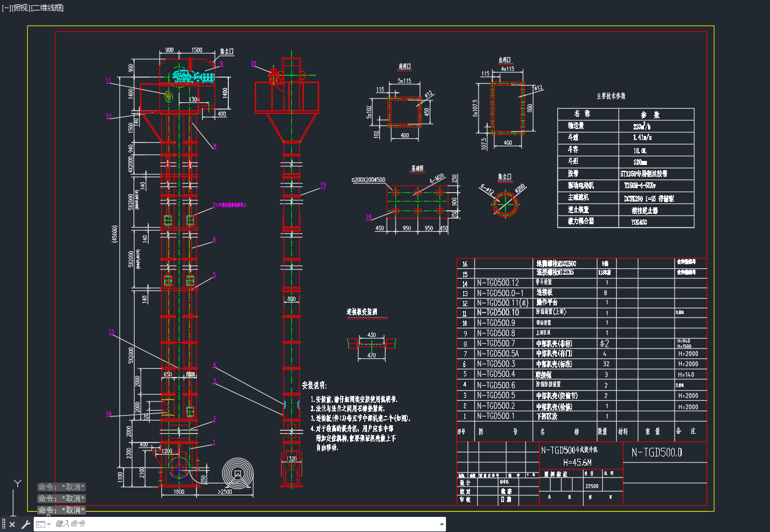Select the N-TGD500.3 parts list entry
This screenshot has width=770, height=532.
tap(496, 364)
